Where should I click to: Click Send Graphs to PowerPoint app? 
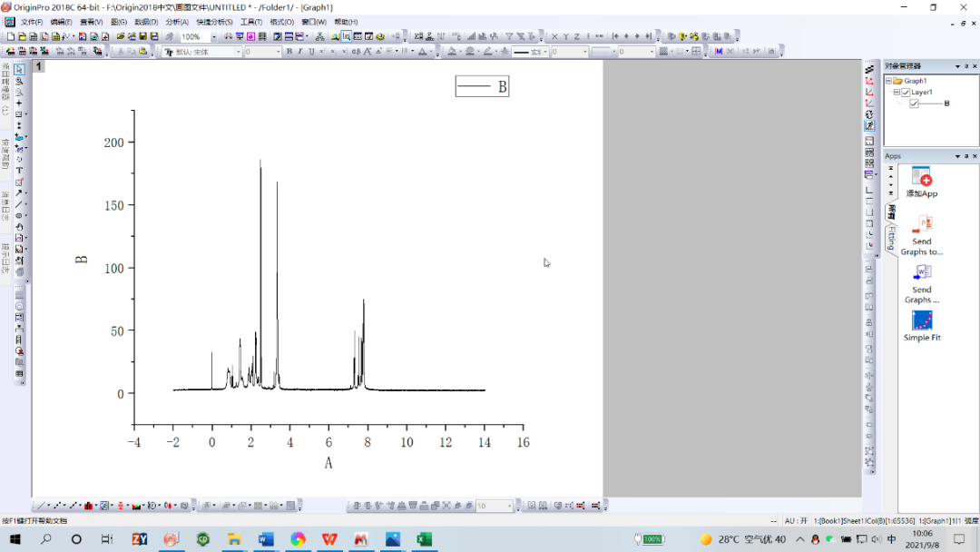point(922,234)
